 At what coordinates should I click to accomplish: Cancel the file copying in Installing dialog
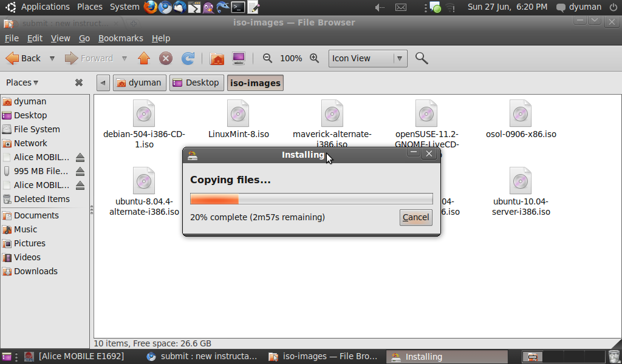(415, 217)
